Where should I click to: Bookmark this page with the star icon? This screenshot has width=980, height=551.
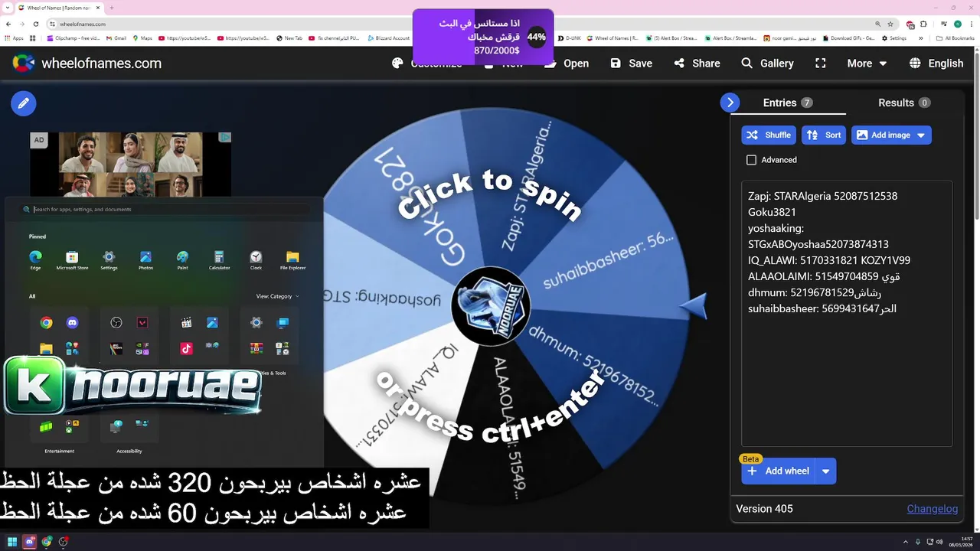(890, 24)
